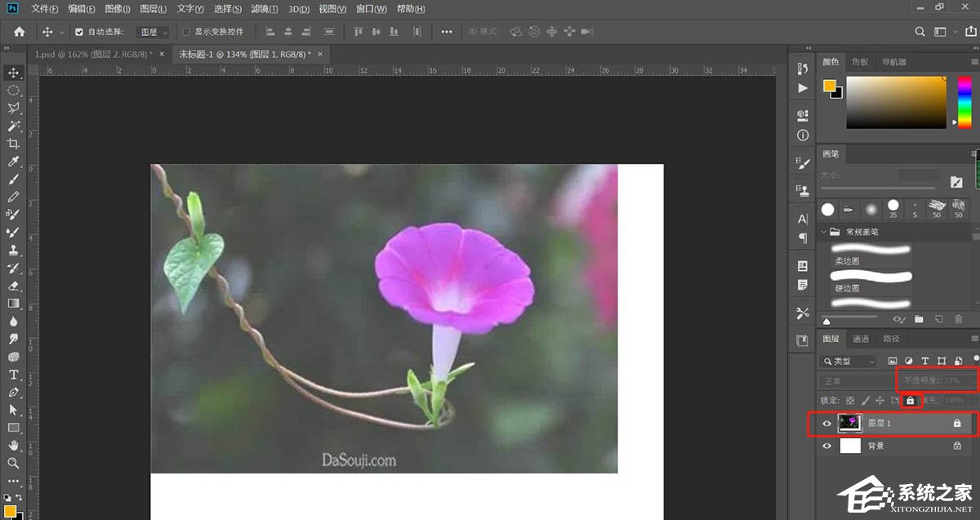
Task: Choose the Hand tool
Action: (x=14, y=445)
